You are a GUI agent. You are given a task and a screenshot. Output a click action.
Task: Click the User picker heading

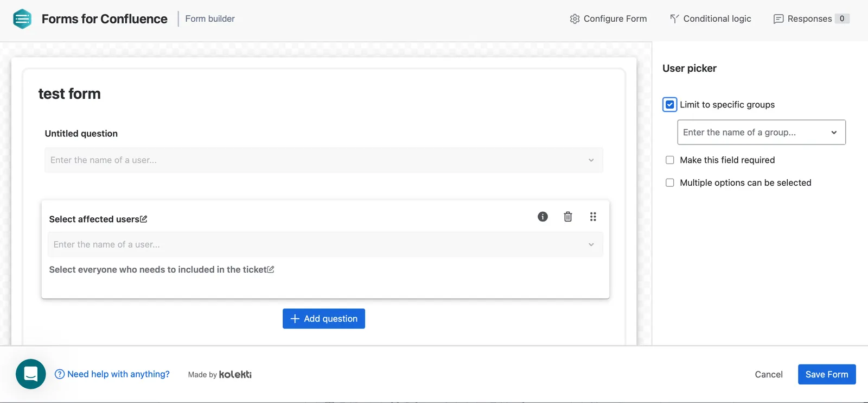point(690,68)
